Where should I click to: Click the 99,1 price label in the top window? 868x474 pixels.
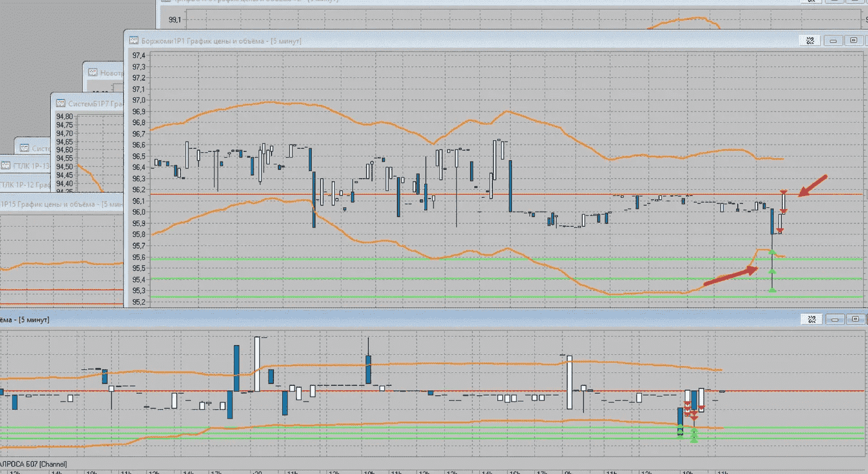[x=176, y=19]
